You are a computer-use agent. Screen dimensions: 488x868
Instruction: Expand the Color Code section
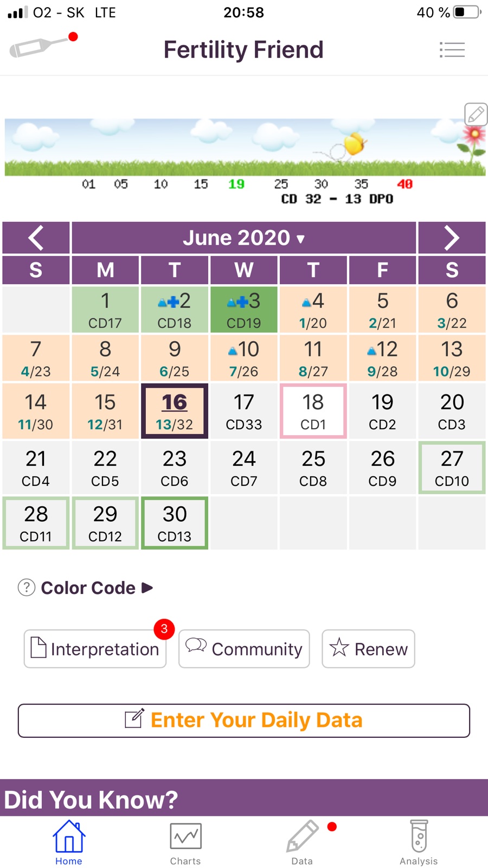pos(97,588)
